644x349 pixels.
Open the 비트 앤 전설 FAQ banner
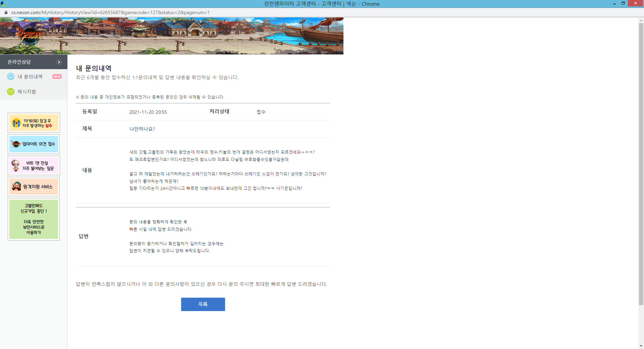click(34, 165)
